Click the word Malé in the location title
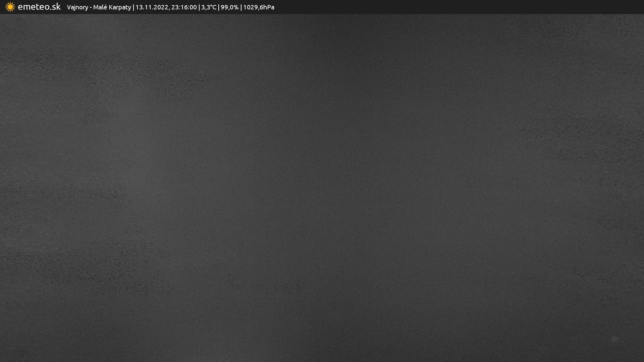Image resolution: width=644 pixels, height=362 pixels. click(100, 7)
